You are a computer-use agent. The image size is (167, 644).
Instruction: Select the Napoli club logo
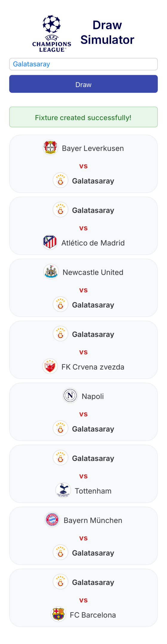coord(70,396)
